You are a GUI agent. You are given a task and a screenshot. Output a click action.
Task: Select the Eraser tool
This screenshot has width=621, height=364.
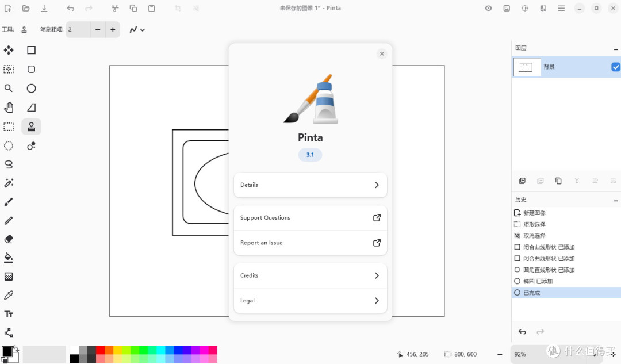(x=9, y=239)
